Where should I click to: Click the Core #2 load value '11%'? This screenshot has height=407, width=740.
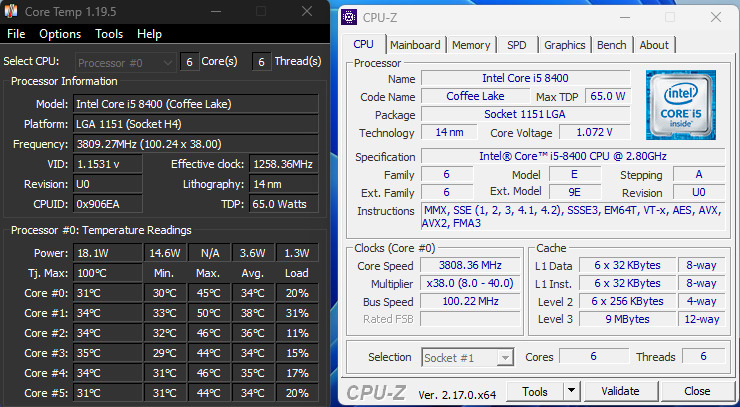(x=297, y=333)
